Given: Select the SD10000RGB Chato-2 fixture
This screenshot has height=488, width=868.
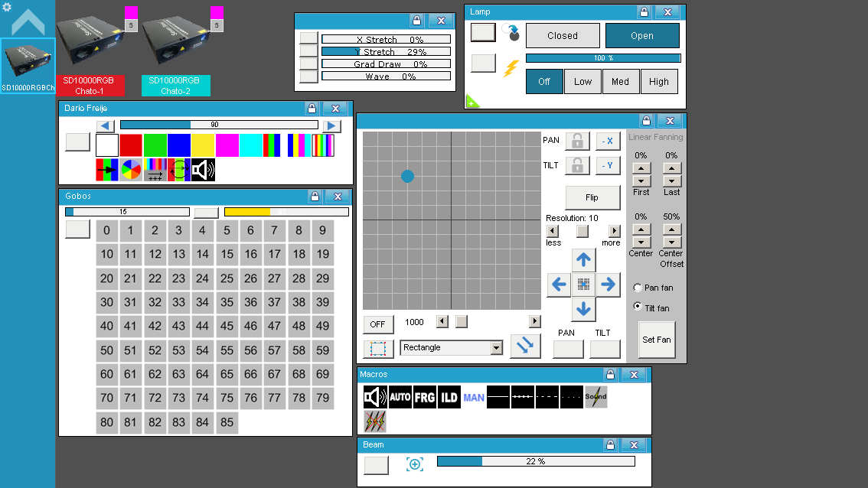Looking at the screenshot, I should point(175,85).
